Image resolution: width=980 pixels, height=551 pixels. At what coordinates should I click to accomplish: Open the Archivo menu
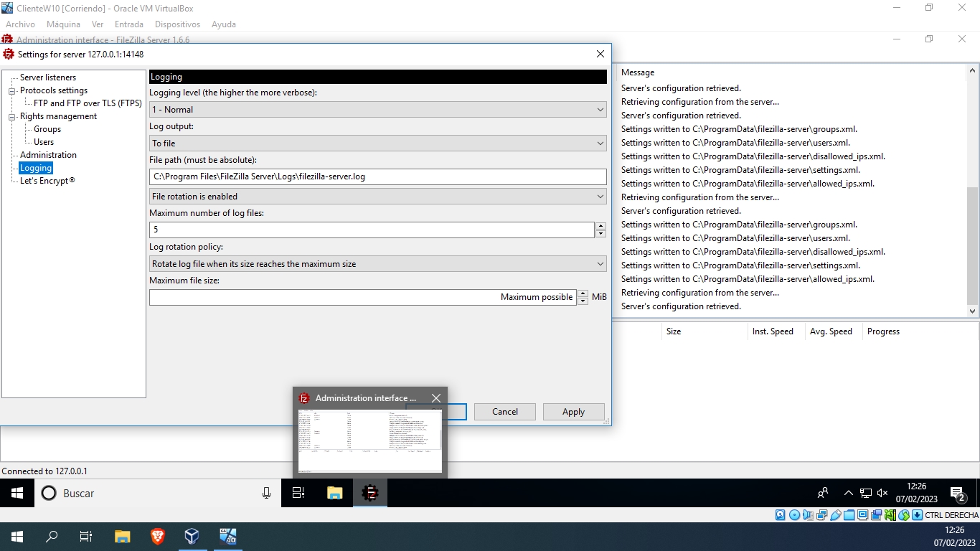(x=20, y=24)
